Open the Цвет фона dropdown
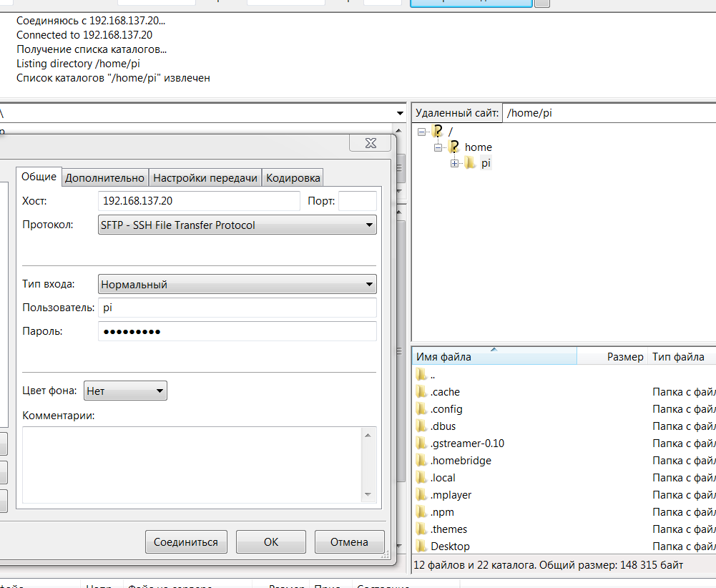716x588 pixels. [x=126, y=391]
